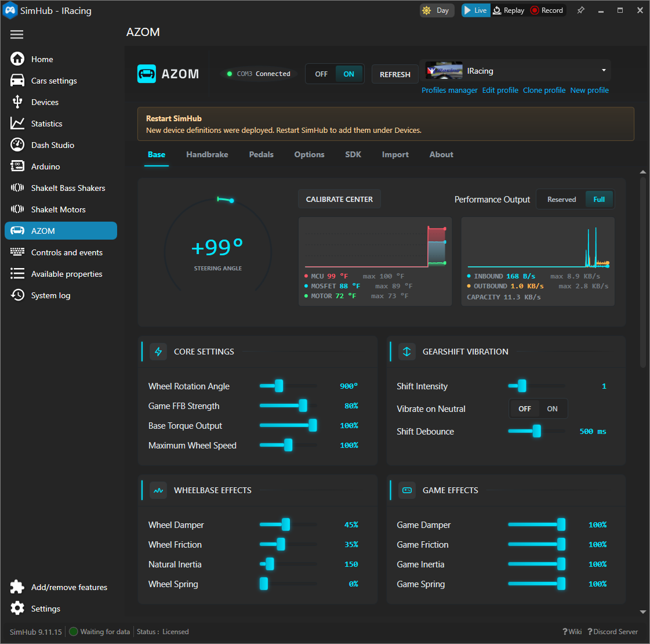Click the ShakeIt Bass Shakers vibration icon
The height and width of the screenshot is (644, 650).
17,188
